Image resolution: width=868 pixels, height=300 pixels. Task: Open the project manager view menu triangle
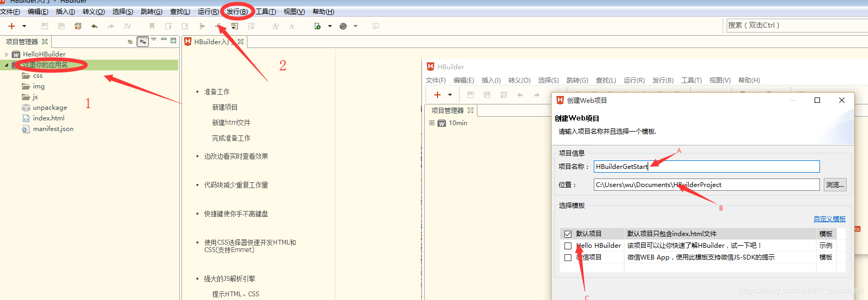pos(154,39)
